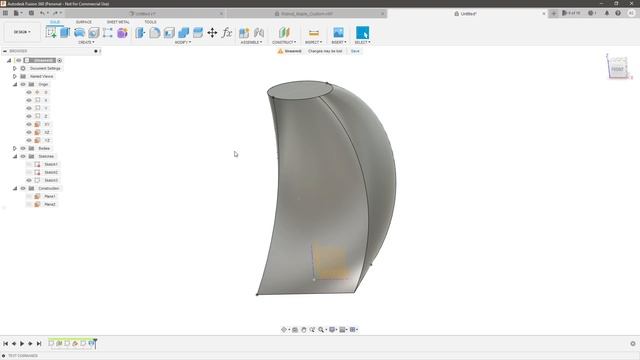Select the New Component tool
The width and height of the screenshot is (640, 360).
click(x=244, y=32)
